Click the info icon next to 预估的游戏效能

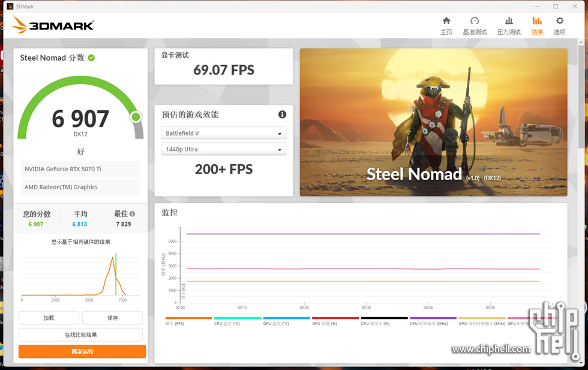pos(283,115)
